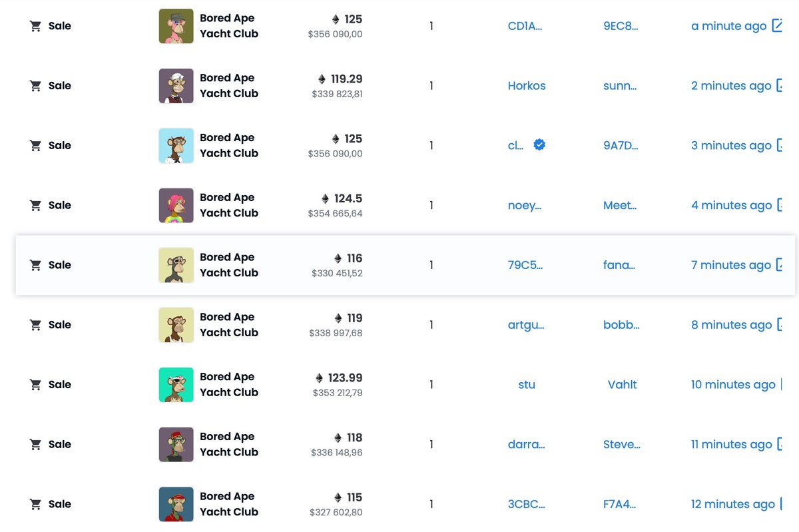799x532 pixels.
Task: Click external link icon beside 2 minutes ago
Action: [779, 86]
